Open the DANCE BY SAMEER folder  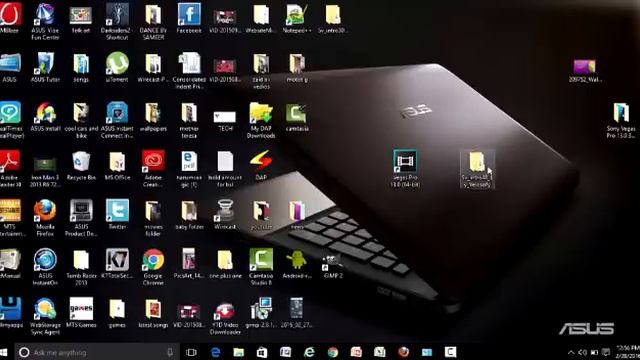coord(153,22)
